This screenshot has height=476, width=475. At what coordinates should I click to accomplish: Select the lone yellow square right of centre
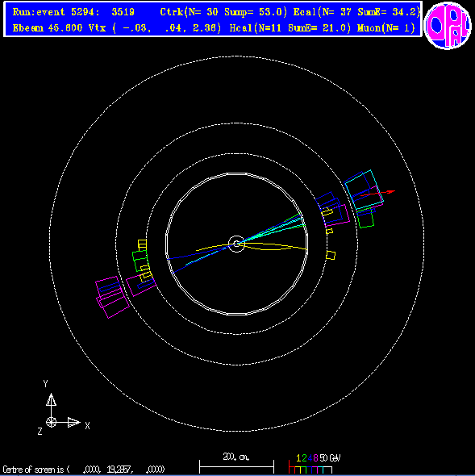[331, 255]
